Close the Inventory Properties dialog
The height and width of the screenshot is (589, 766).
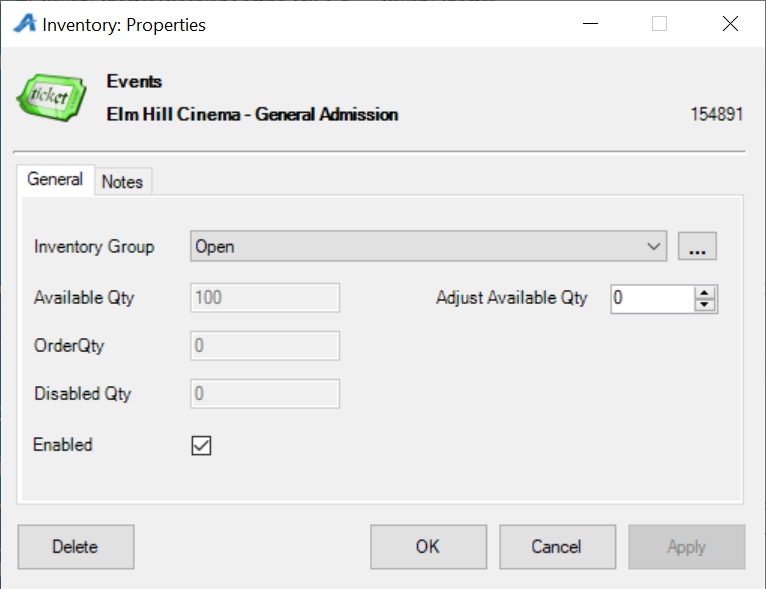pos(730,23)
